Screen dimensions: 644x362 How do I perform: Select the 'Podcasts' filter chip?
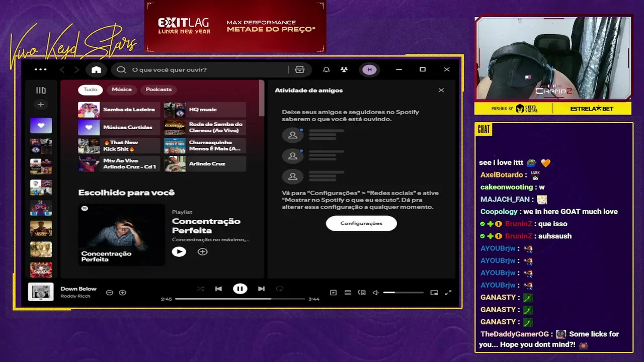point(158,89)
